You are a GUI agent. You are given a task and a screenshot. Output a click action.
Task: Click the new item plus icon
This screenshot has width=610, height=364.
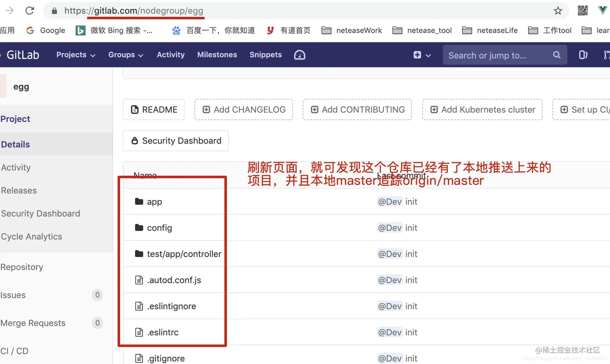(417, 55)
